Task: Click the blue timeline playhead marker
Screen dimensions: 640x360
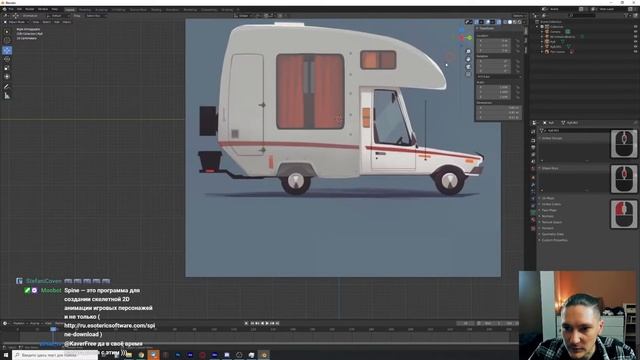Action: click(53, 329)
